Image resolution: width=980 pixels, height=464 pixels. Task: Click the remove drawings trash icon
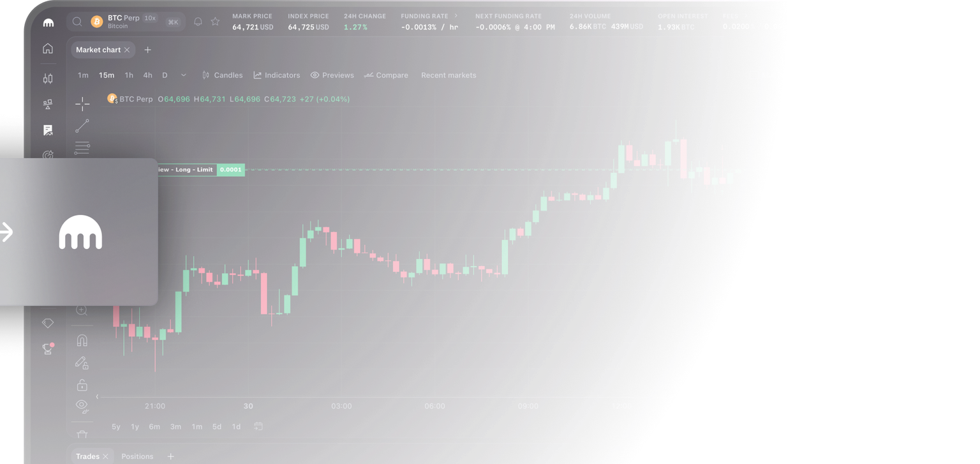(82, 435)
